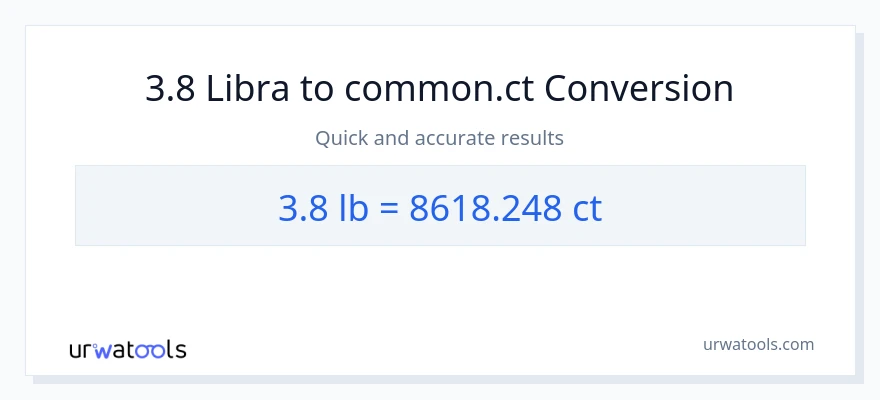Click the word "Quick" in the subtitle

tap(341, 138)
